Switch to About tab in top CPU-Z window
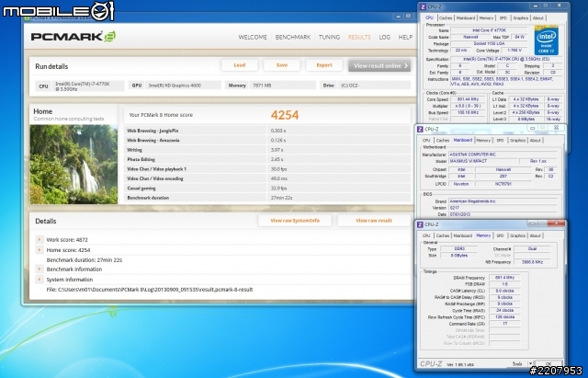Screen dimensions: 588x378 click(x=538, y=18)
